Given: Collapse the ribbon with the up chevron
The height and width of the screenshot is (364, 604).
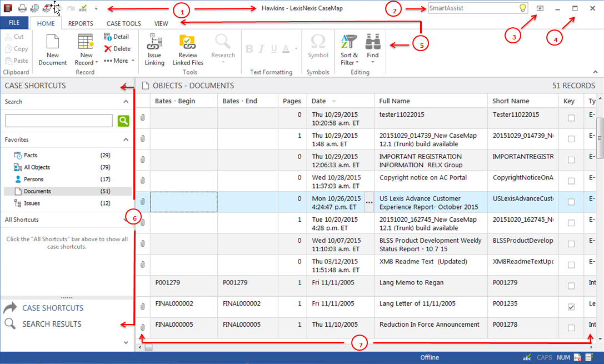Looking at the screenshot, I should pyautogui.click(x=596, y=72).
